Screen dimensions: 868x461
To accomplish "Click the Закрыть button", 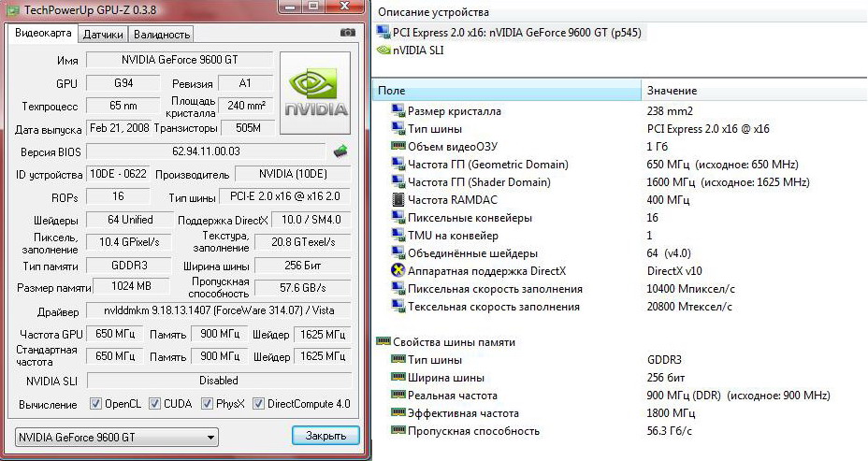I will click(326, 436).
